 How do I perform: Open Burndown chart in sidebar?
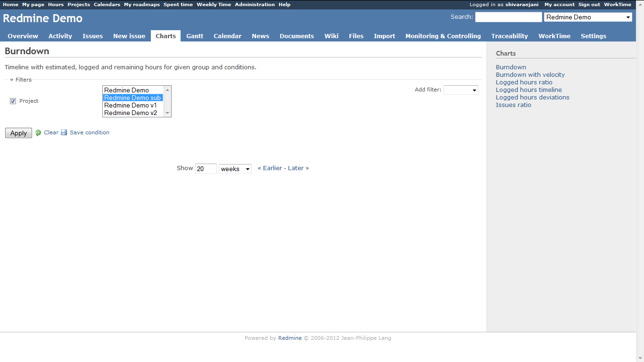pyautogui.click(x=511, y=67)
